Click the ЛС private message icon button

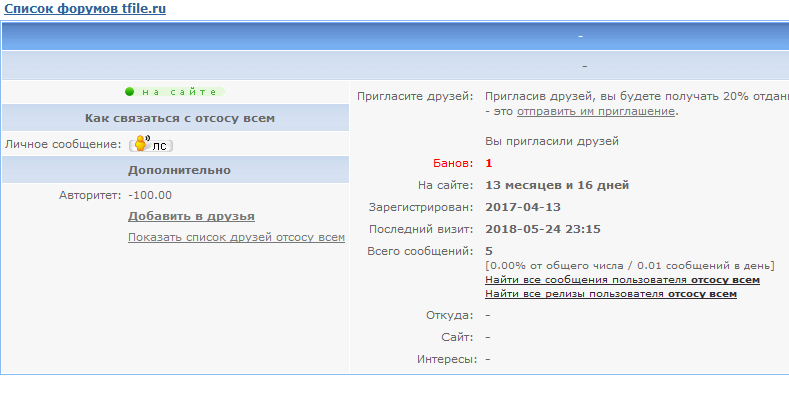(x=151, y=144)
